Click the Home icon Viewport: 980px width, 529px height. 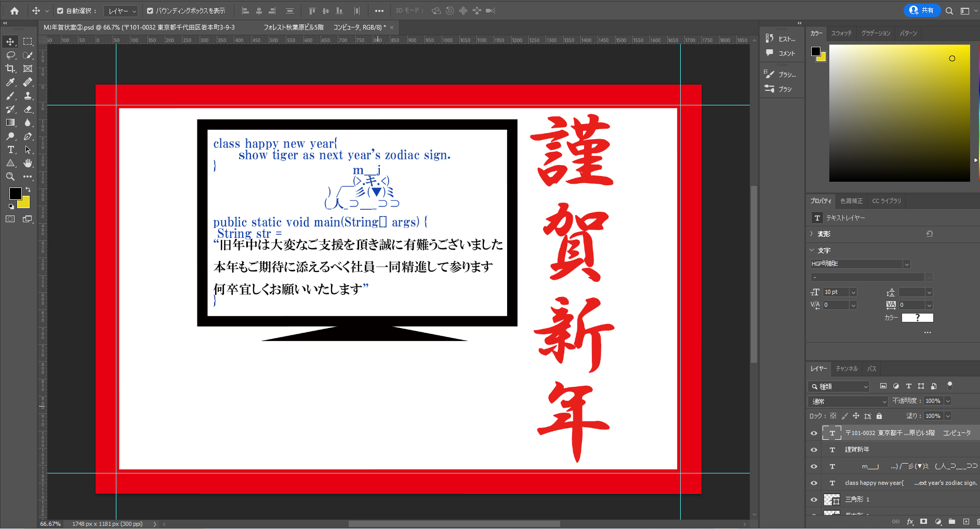coord(15,10)
